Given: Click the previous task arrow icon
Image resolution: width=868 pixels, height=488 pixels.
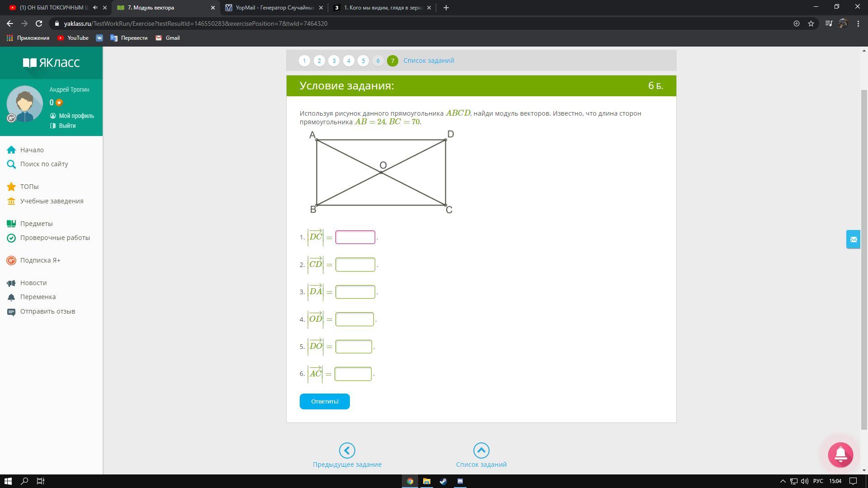Looking at the screenshot, I should point(347,450).
